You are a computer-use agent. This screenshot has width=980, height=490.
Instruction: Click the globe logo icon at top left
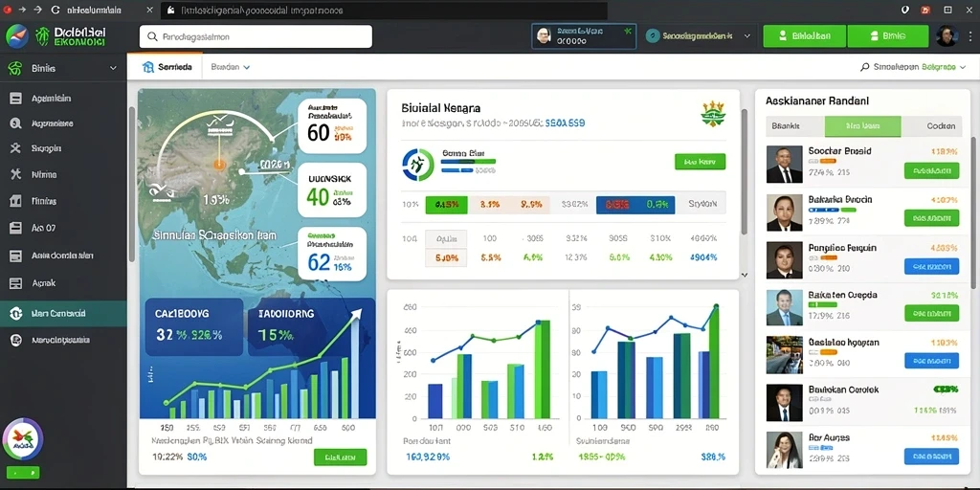pos(17,36)
